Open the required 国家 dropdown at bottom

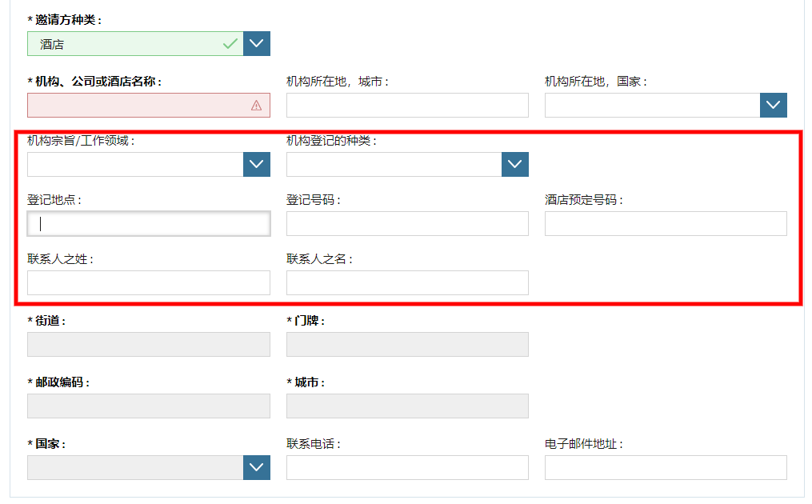[256, 468]
